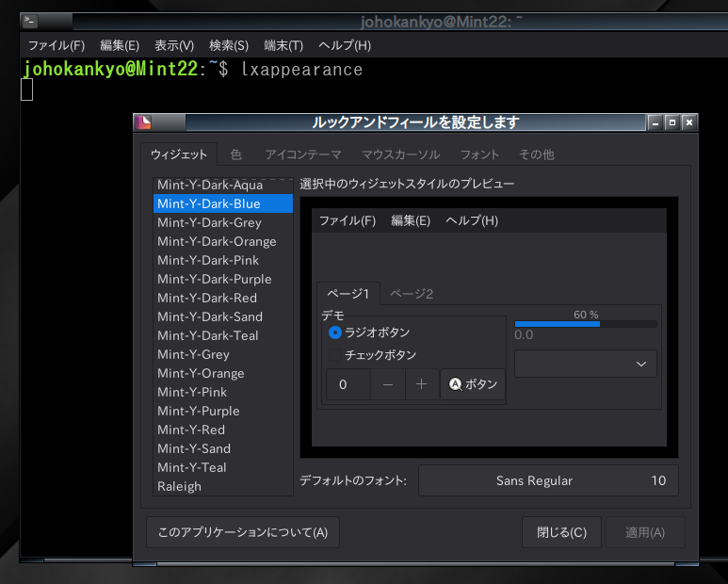This screenshot has height=584, width=728.
Task: Click the 閉じる(C) button
Action: tap(561, 532)
